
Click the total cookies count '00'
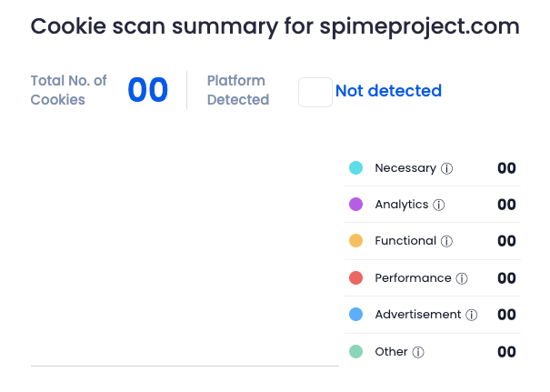click(148, 90)
